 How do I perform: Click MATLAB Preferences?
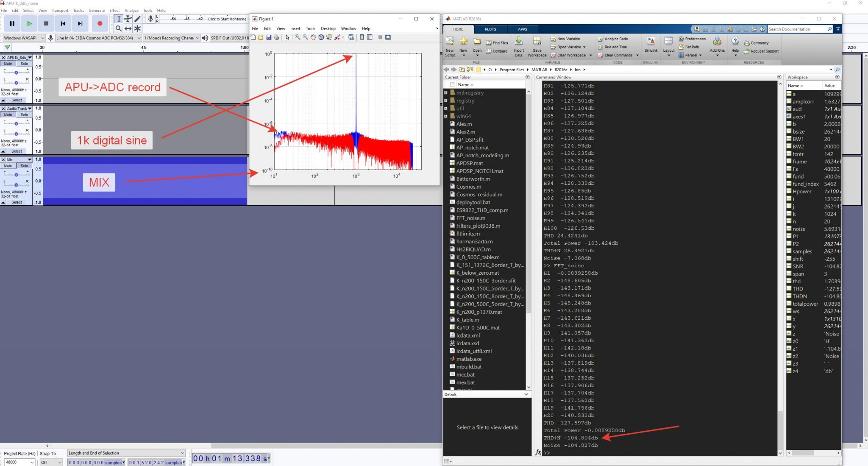[692, 39]
